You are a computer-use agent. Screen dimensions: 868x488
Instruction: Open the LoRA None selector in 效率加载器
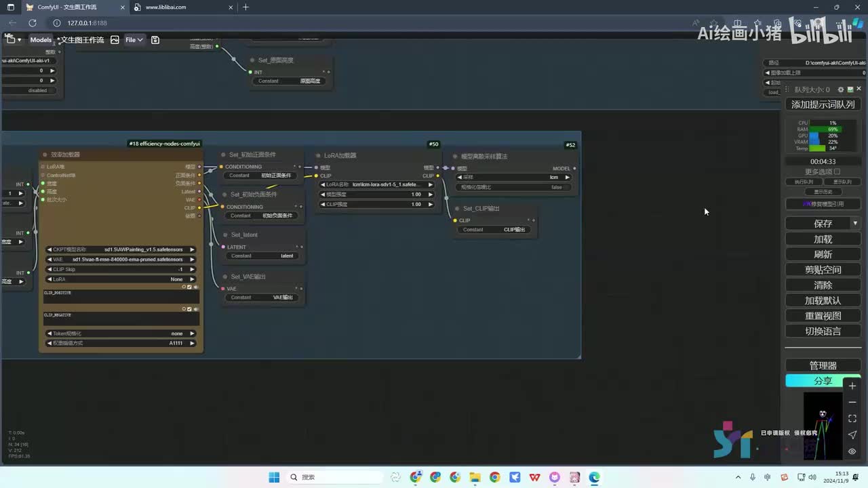(x=121, y=279)
